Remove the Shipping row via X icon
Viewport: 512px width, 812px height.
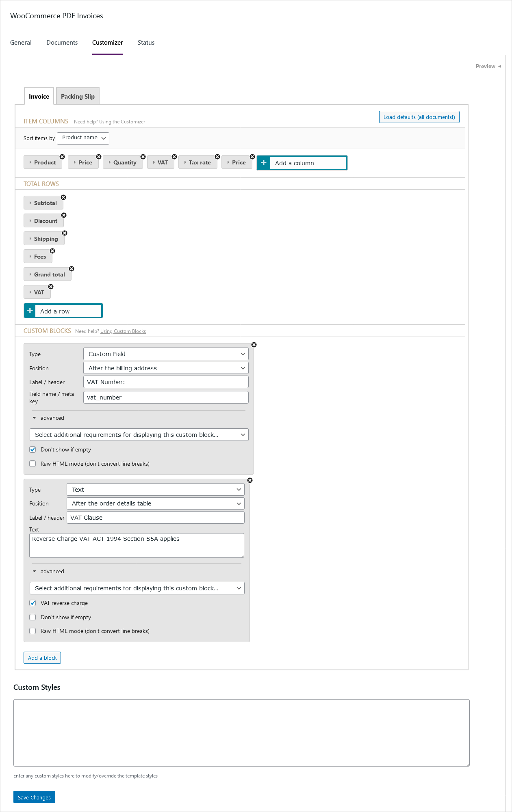[x=65, y=233]
